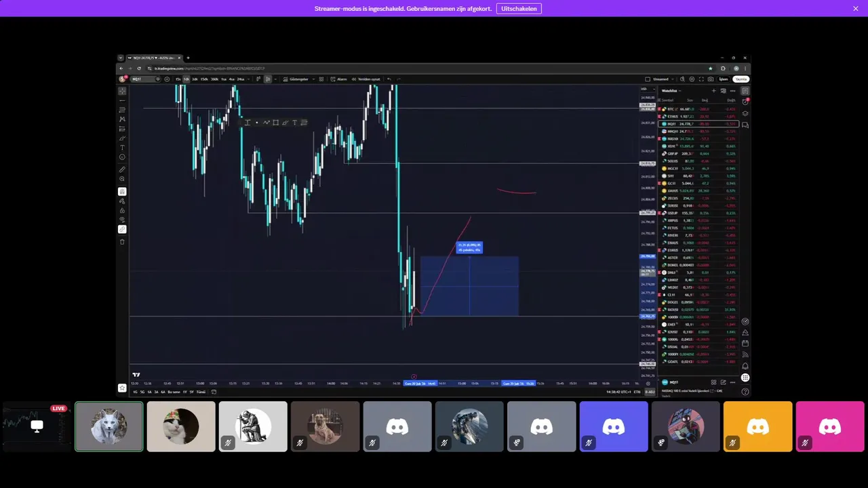Select the GBPJP row in watchlist
Screen dimensions: 868x488
click(x=698, y=153)
